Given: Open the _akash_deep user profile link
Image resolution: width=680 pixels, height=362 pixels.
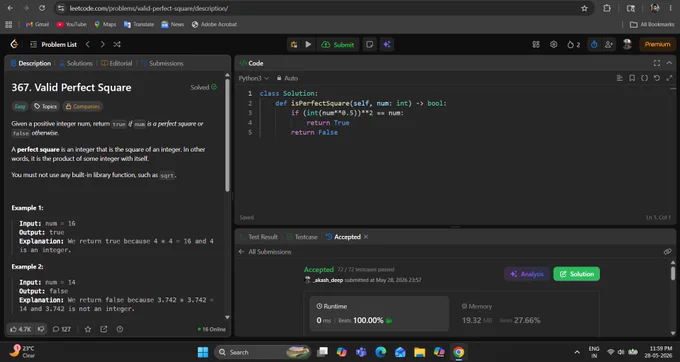Looking at the screenshot, I should (x=328, y=280).
